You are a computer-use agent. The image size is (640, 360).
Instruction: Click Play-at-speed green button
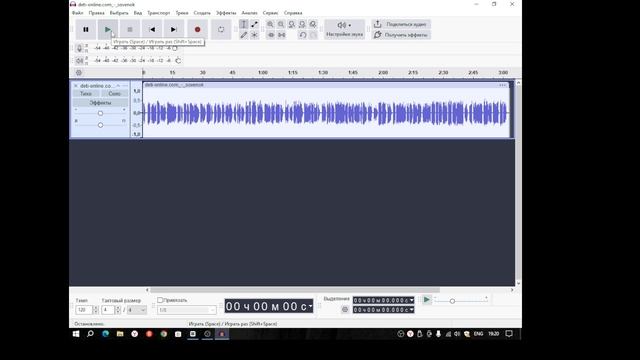point(427,300)
